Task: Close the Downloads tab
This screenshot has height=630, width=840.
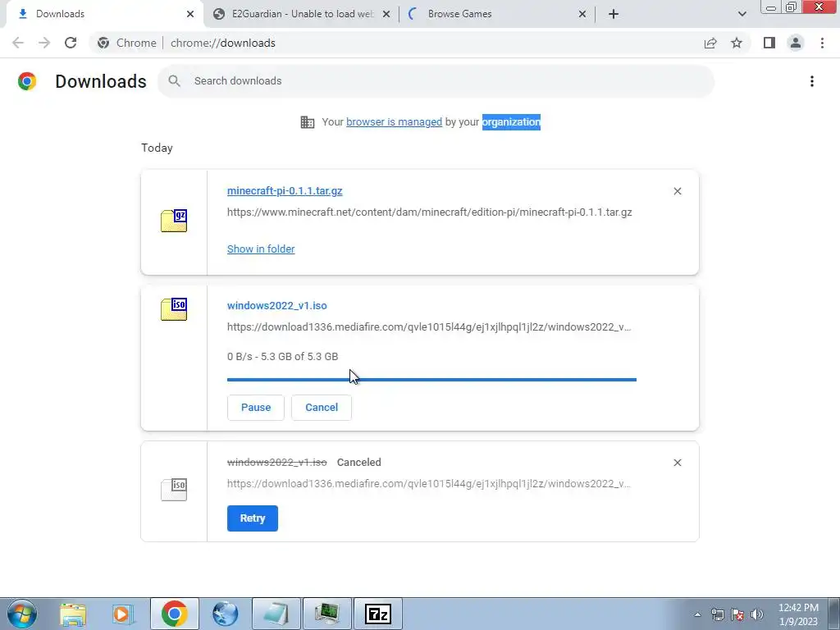Action: pos(190,14)
